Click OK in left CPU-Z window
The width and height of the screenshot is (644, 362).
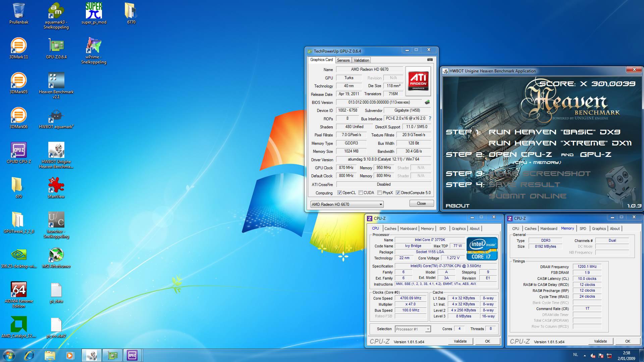click(x=487, y=341)
